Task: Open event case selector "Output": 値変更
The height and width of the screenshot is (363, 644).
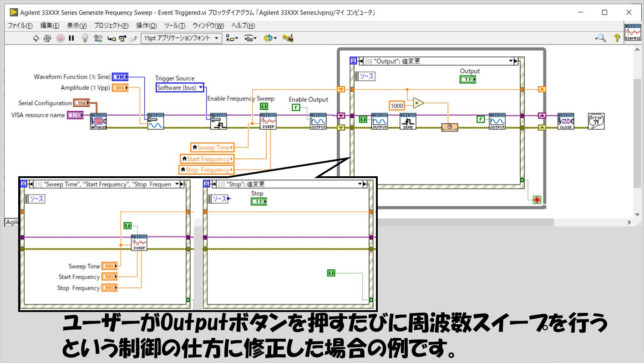Action: point(438,61)
